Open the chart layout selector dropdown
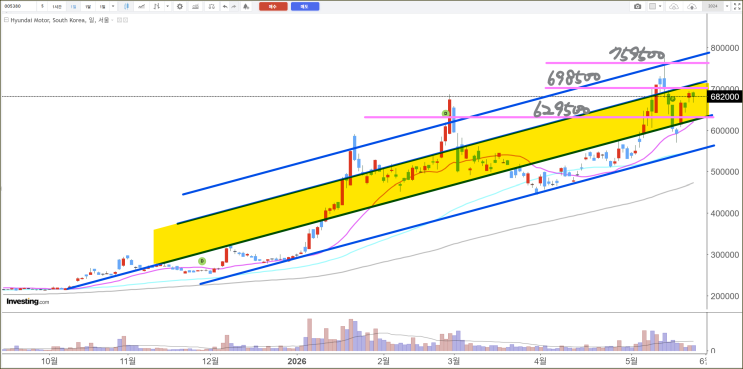The width and height of the screenshot is (743, 369). (x=655, y=6)
